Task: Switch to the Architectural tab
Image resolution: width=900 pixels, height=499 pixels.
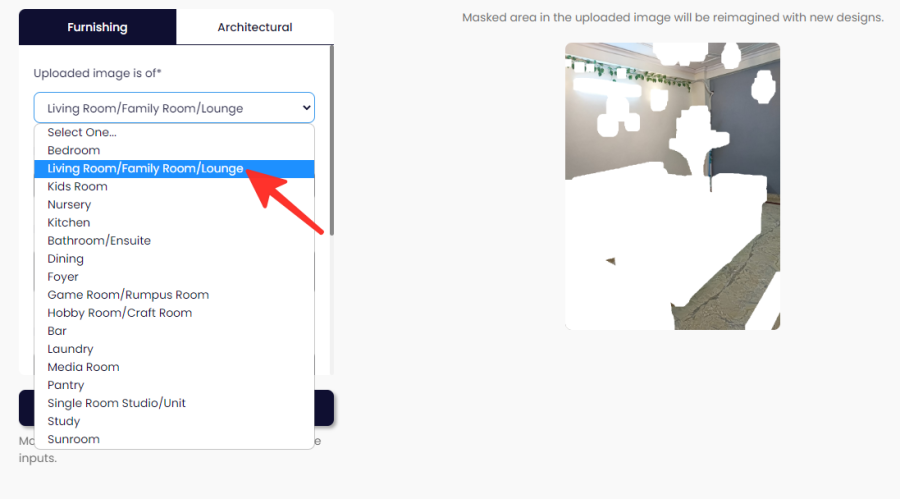Action: 255,27
